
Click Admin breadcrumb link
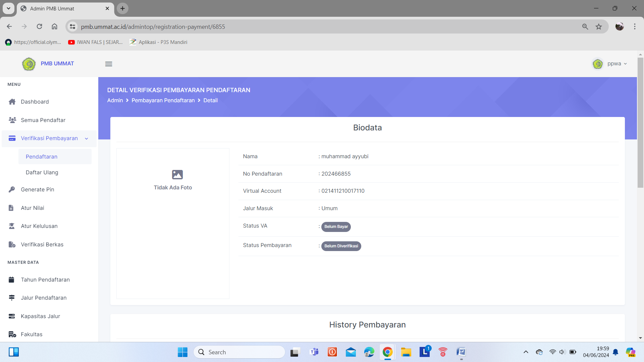point(115,100)
